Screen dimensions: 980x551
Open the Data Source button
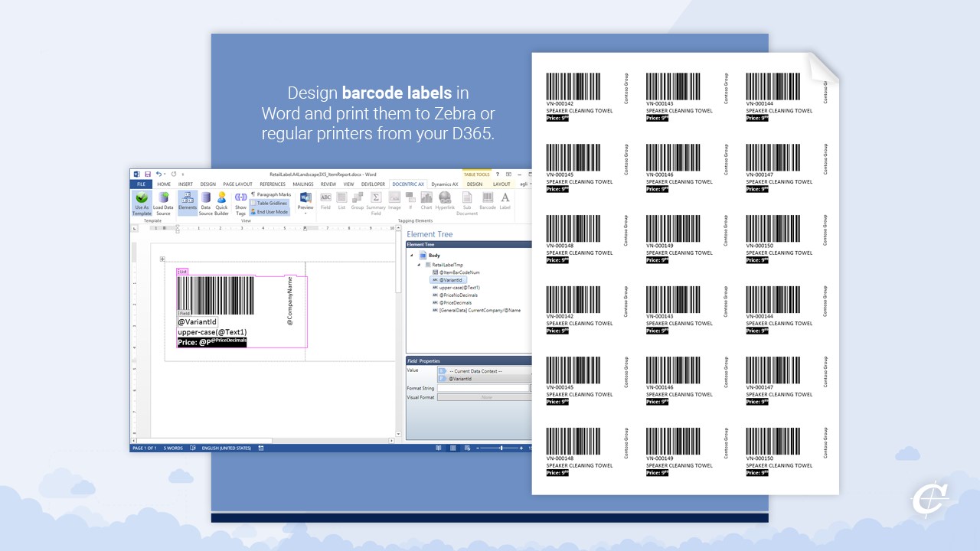click(x=206, y=204)
